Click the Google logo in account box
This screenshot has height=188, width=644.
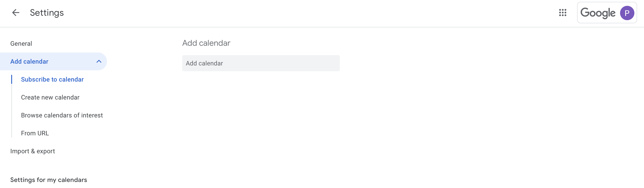coord(598,13)
